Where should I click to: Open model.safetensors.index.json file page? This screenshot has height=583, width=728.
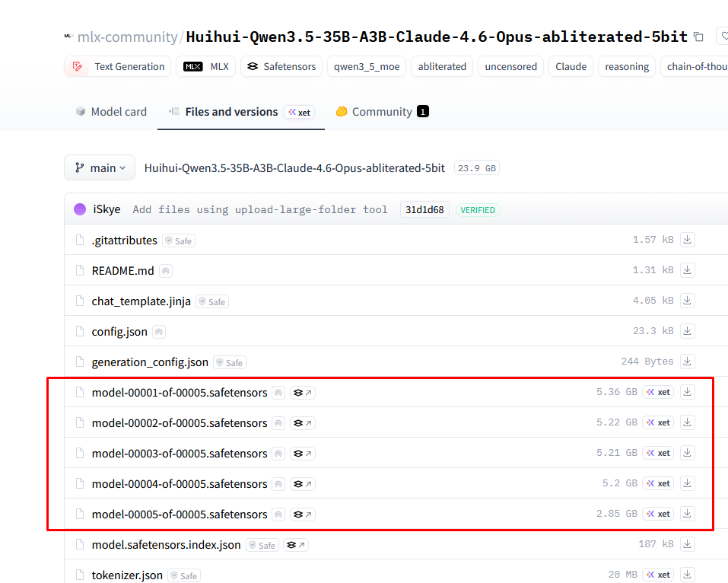coord(166,545)
